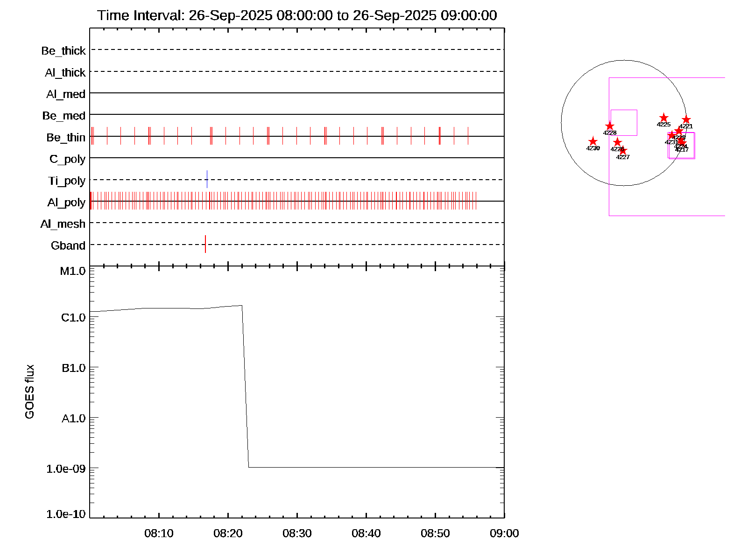This screenshot has width=747, height=560.
Task: Click the Ti_poly exposure tick mark
Action: click(207, 179)
